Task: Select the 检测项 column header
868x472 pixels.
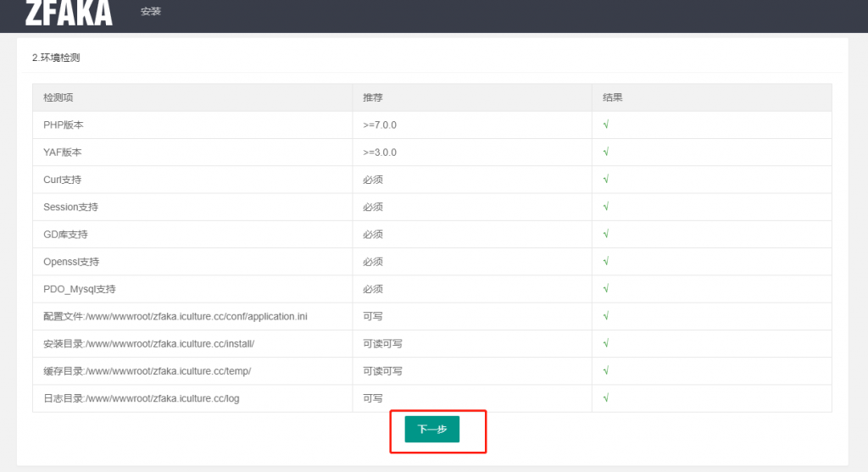Action: (58, 97)
